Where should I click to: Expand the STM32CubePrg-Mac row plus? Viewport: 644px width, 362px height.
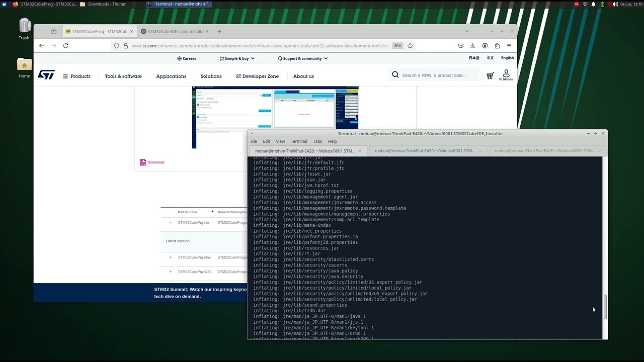[171, 257]
